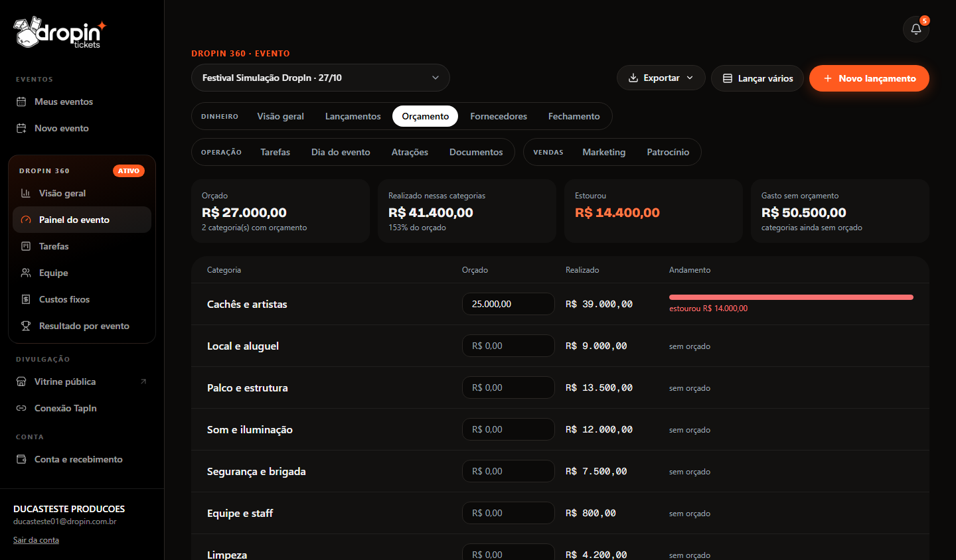
Task: Open the Documentos tab
Action: pyautogui.click(x=476, y=152)
